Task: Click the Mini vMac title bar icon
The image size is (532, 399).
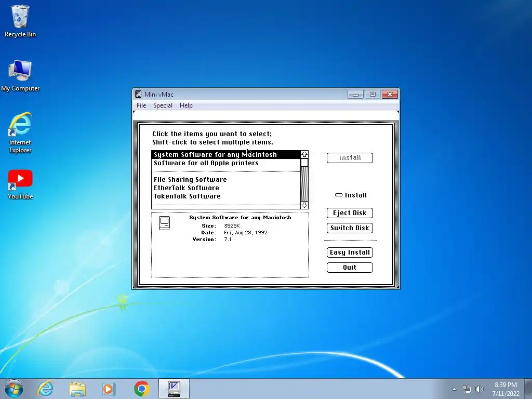Action: tap(138, 95)
